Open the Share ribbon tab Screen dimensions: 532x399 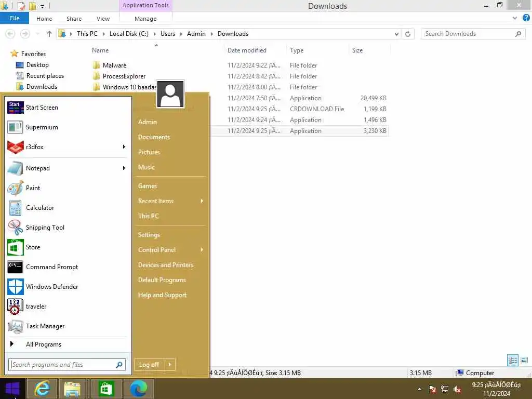pos(74,19)
